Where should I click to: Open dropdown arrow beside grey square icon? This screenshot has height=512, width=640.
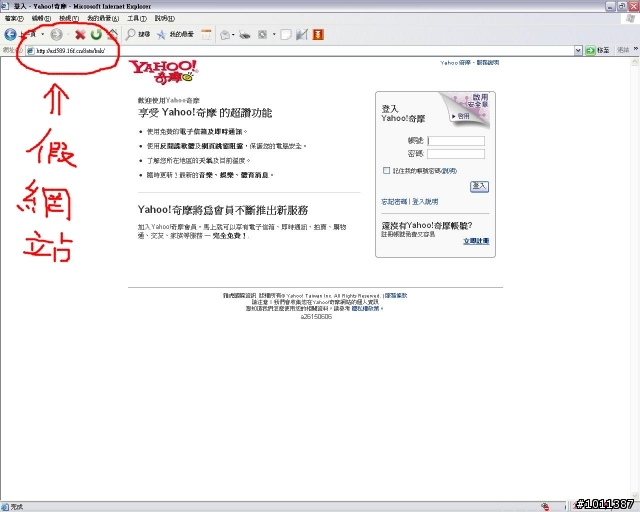click(274, 35)
